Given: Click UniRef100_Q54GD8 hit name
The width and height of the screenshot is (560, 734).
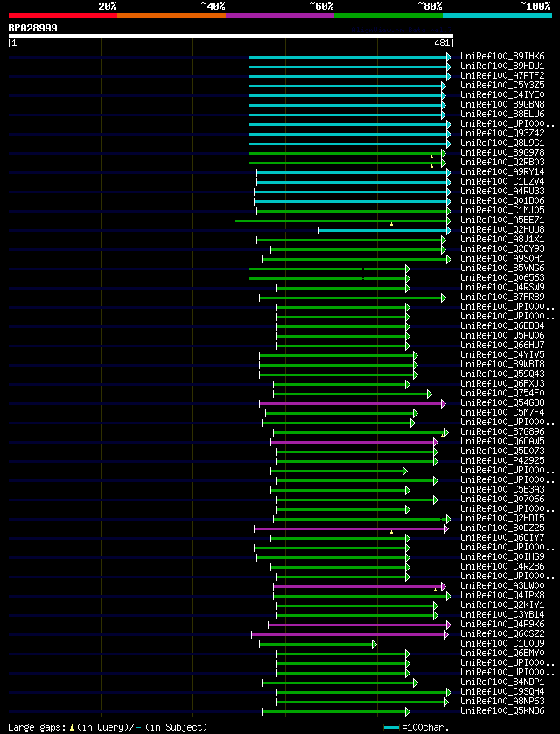Looking at the screenshot, I should point(502,403).
